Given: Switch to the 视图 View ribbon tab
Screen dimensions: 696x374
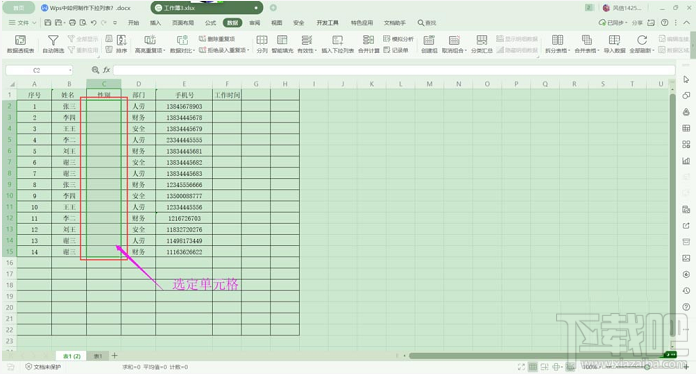Looking at the screenshot, I should click(277, 23).
